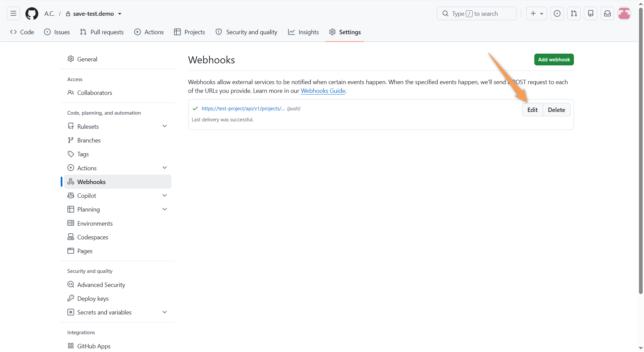
Task: Expand the Copilot section chevron
Action: 165,195
